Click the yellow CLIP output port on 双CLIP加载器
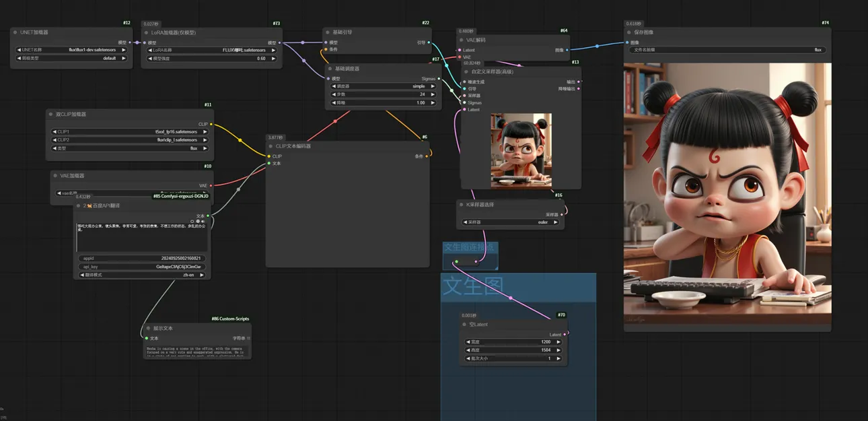The width and height of the screenshot is (868, 421). 211,124
